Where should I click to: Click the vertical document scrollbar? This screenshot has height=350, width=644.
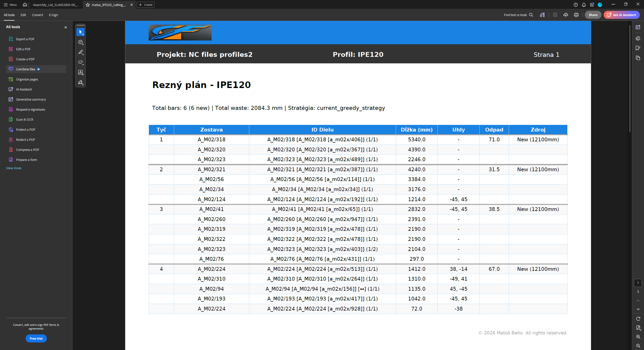tap(630, 78)
